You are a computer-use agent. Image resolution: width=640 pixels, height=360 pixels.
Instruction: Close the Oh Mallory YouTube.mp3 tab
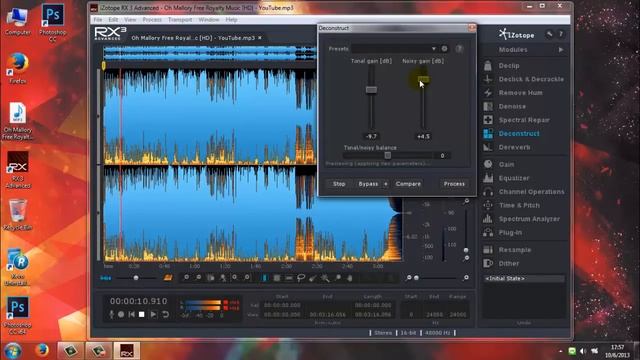(260, 38)
